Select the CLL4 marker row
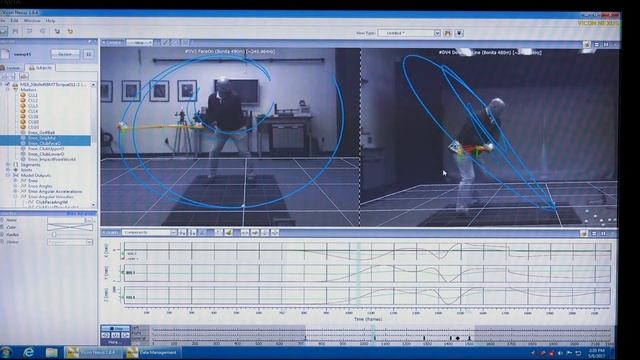The height and width of the screenshot is (360, 640). (x=33, y=111)
